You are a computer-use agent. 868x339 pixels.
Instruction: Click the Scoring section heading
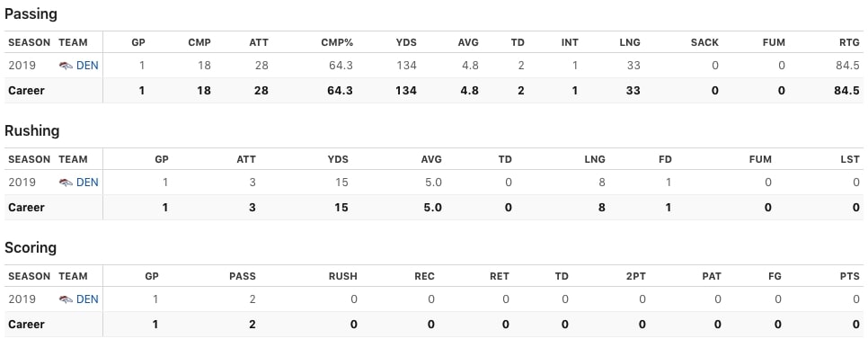click(x=31, y=248)
